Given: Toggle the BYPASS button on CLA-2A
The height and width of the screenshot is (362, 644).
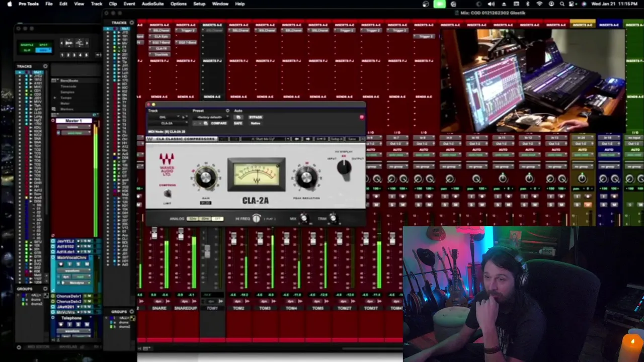Looking at the screenshot, I should (256, 117).
